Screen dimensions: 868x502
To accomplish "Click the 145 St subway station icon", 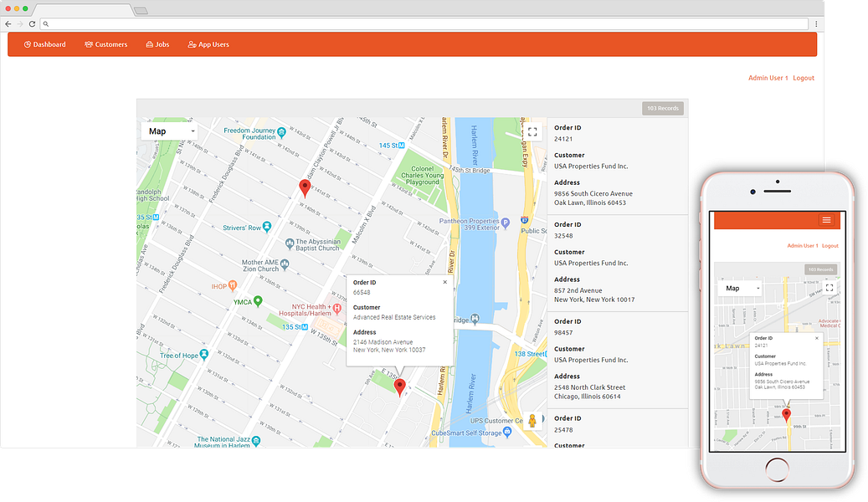I will pyautogui.click(x=402, y=146).
